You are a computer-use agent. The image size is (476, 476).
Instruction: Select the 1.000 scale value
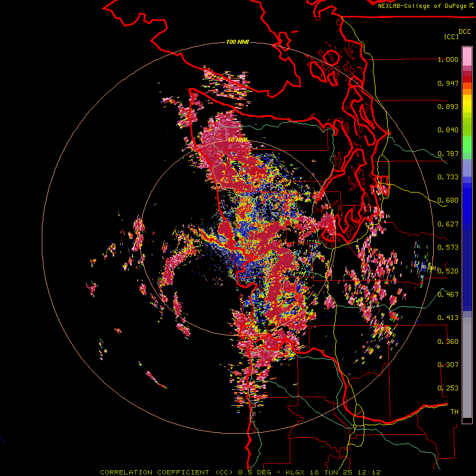click(x=448, y=59)
